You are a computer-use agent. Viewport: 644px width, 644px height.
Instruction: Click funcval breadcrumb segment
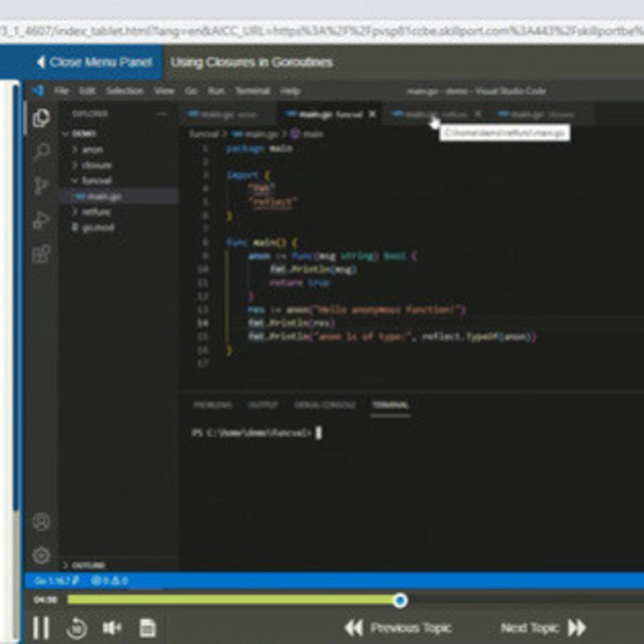(x=204, y=134)
